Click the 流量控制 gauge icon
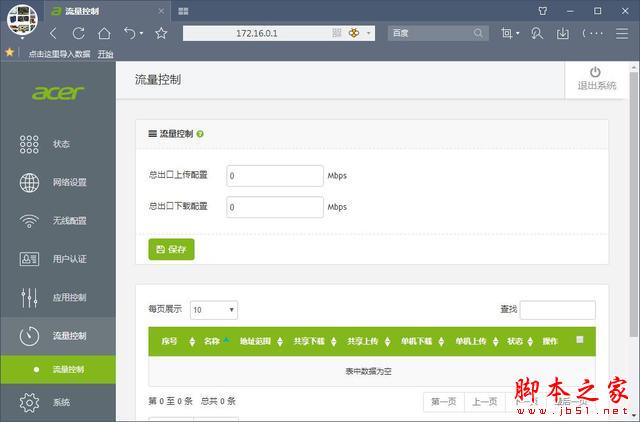Screen dimensions: 640x422 pyautogui.click(x=29, y=336)
